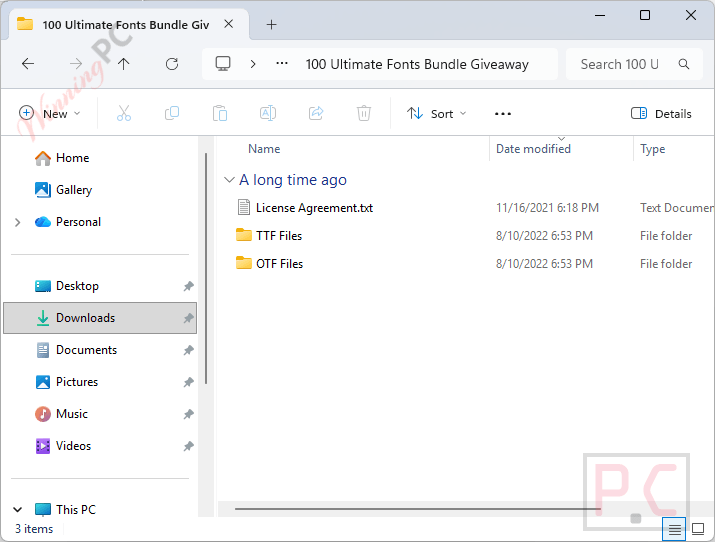Open This PC in navigation pane
The image size is (715, 542).
(76, 510)
